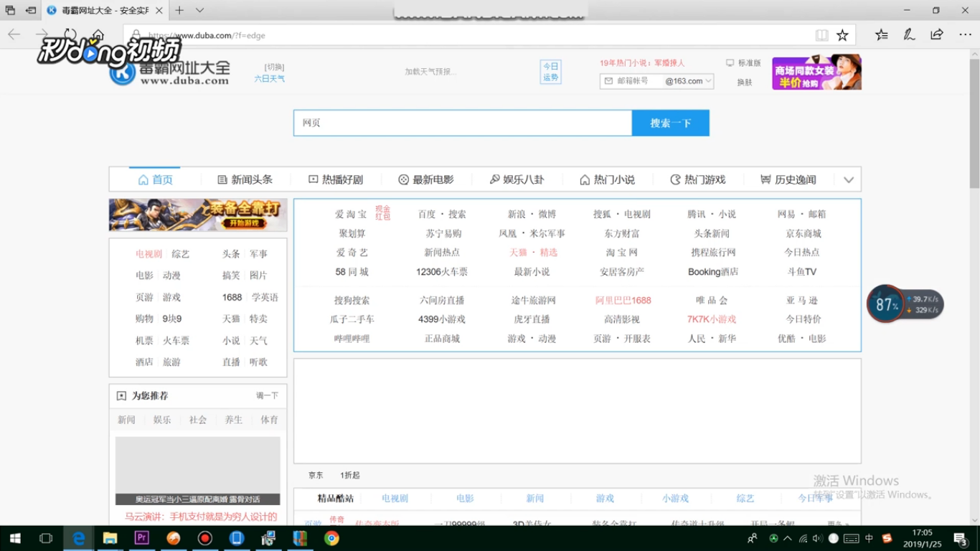Open the 7K7K小游戏 link
This screenshot has width=980, height=551.
tap(712, 319)
